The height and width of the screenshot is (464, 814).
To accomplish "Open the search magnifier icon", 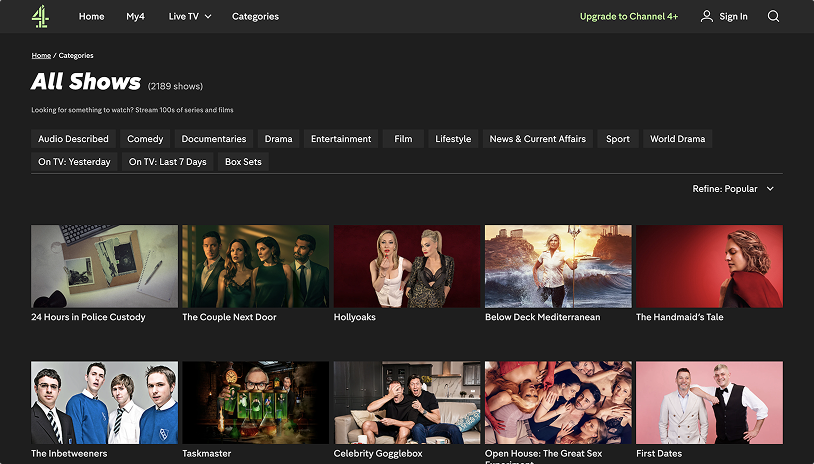I will [773, 17].
